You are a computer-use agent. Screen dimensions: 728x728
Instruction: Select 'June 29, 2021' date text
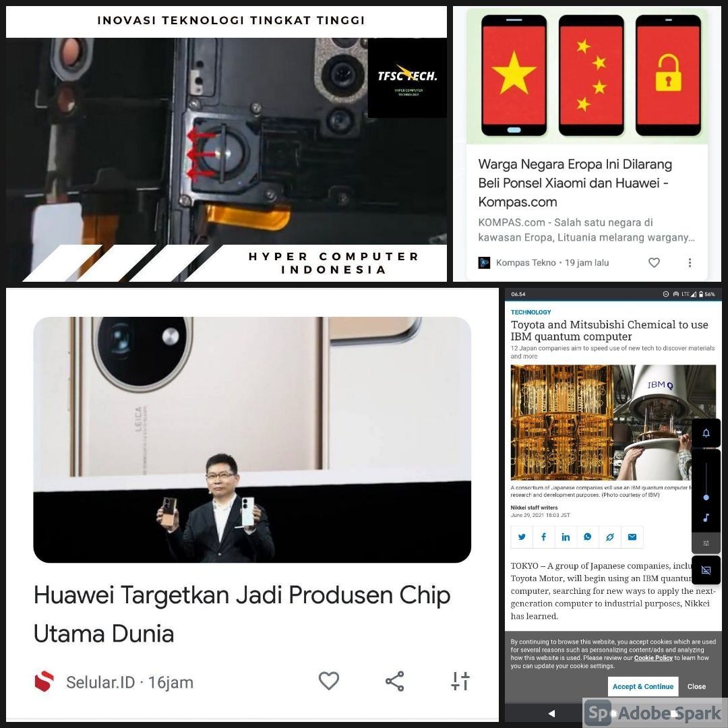[x=541, y=516]
